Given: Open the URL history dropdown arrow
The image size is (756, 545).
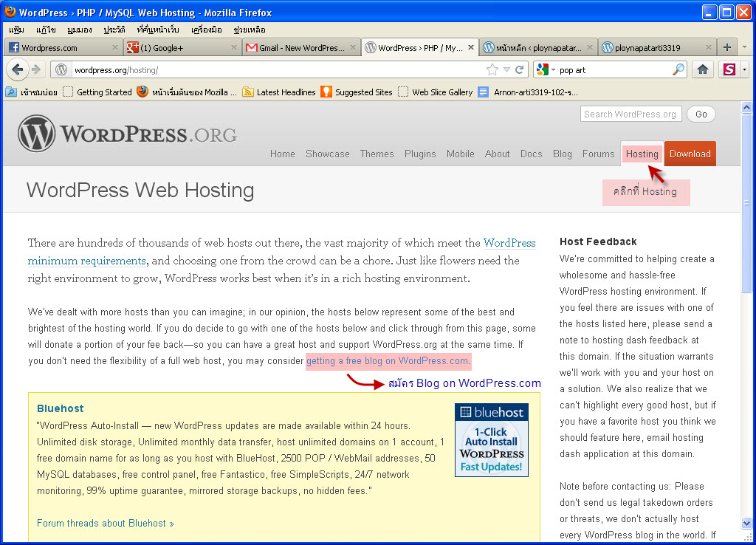Looking at the screenshot, I should coord(506,70).
